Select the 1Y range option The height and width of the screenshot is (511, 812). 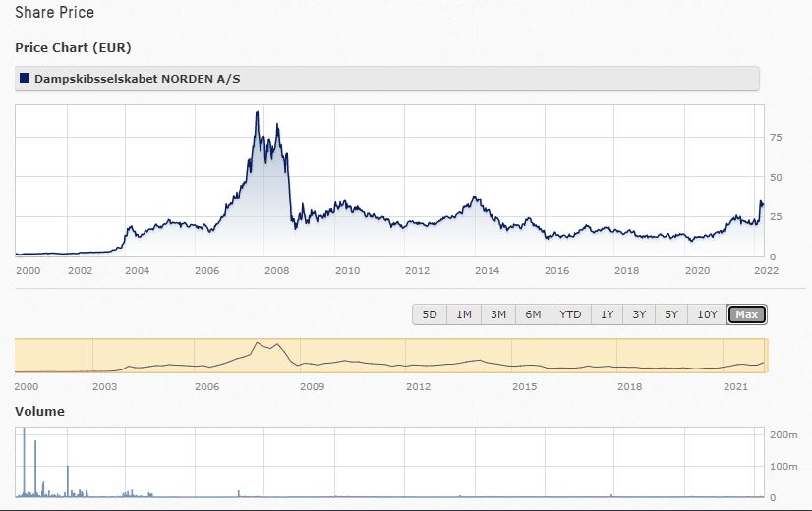pyautogui.click(x=607, y=314)
